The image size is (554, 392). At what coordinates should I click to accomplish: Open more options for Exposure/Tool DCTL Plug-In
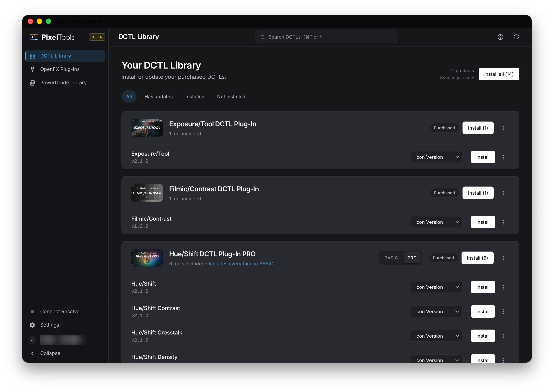coord(503,128)
